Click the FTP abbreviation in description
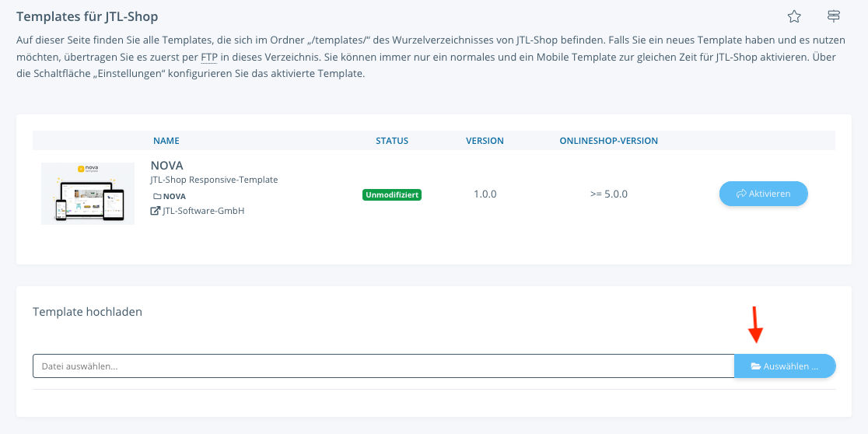868x434 pixels. [x=209, y=57]
